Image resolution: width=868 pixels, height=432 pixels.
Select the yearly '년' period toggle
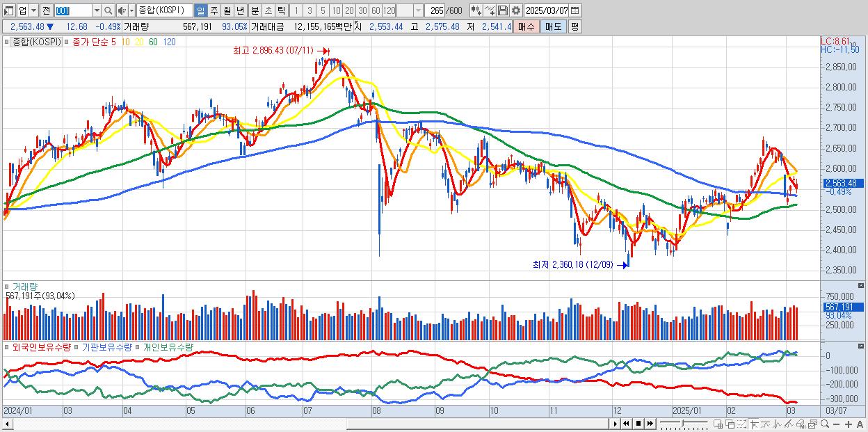(240, 10)
